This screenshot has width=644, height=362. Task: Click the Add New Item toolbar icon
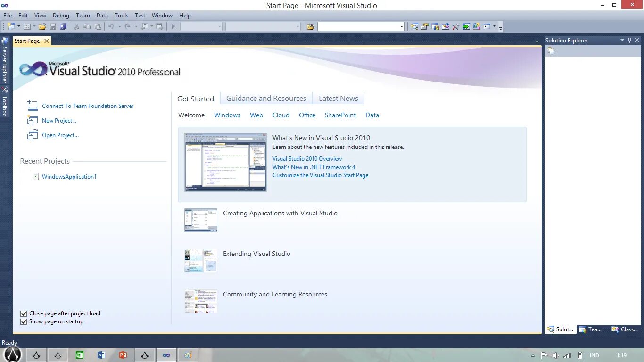(27, 26)
